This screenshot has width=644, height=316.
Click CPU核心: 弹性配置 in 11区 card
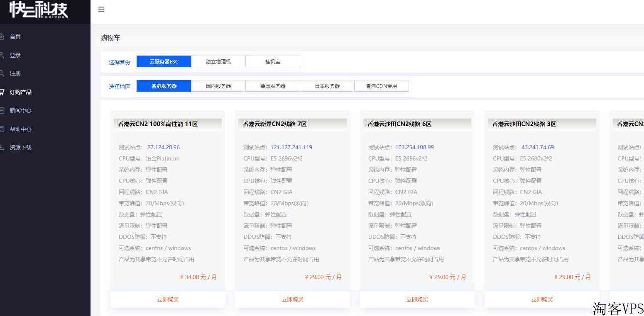[143, 181]
